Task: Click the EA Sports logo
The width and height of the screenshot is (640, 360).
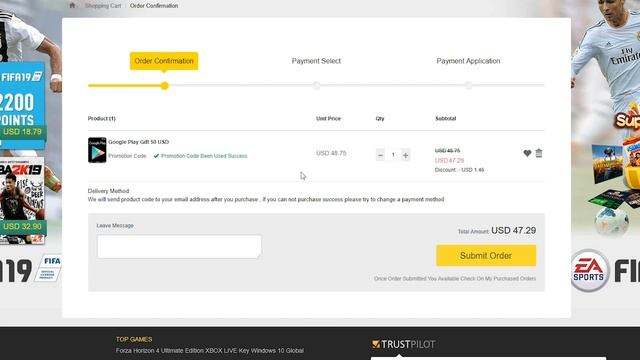Action: point(589,270)
